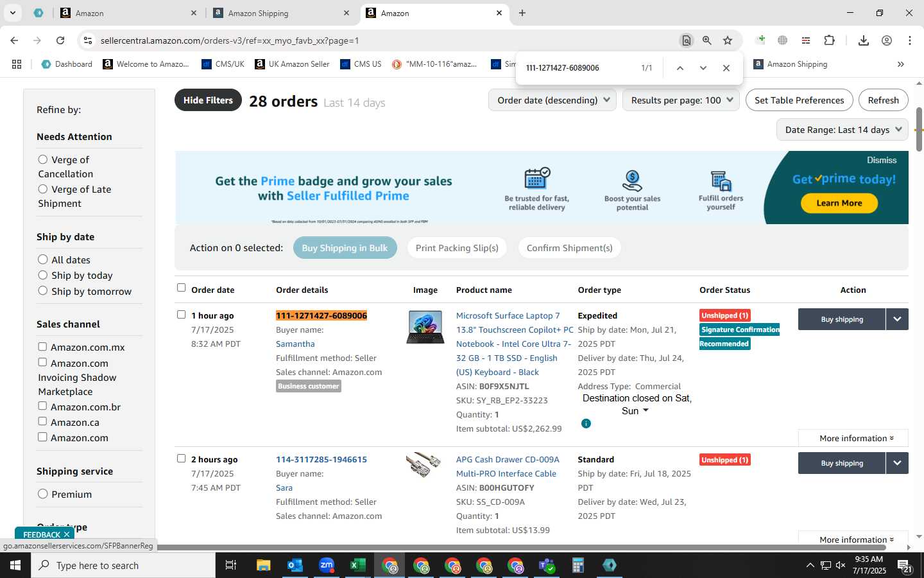Viewport: 924px width, 578px height.
Task: Click the browser back arrow
Action: pos(14,40)
